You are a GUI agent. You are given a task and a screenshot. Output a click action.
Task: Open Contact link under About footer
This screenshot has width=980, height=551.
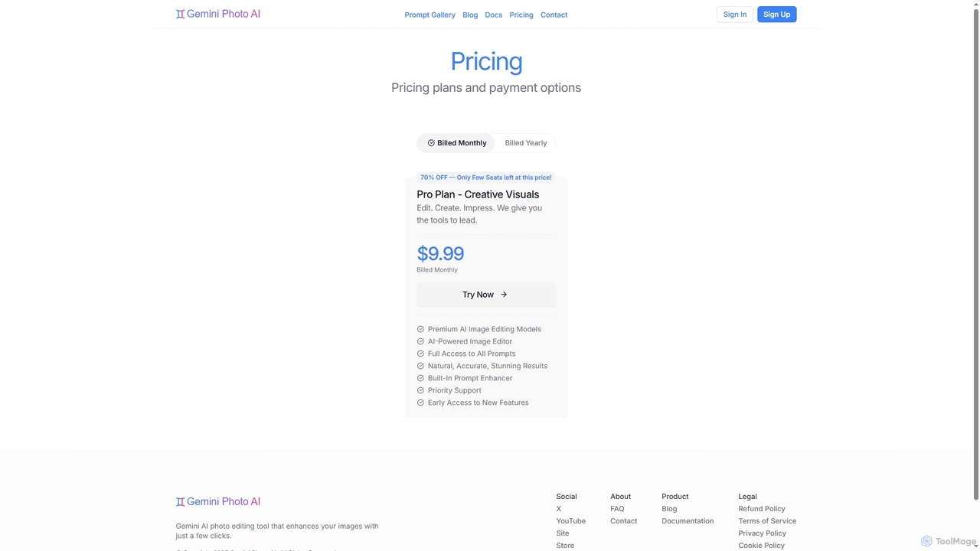click(x=624, y=521)
